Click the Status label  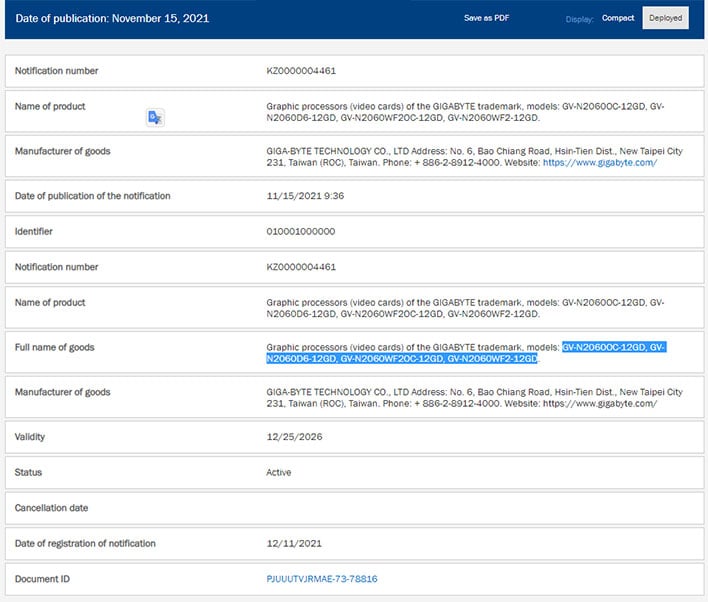tap(28, 472)
